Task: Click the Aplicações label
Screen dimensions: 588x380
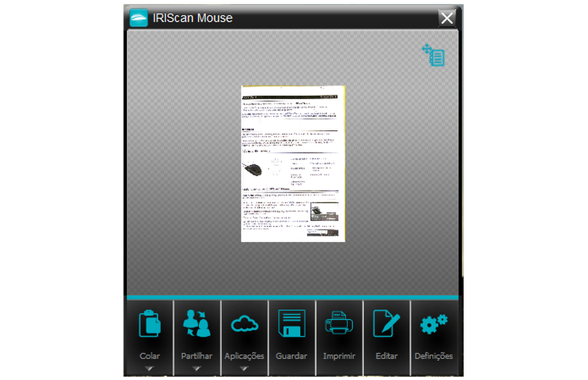Action: [244, 356]
